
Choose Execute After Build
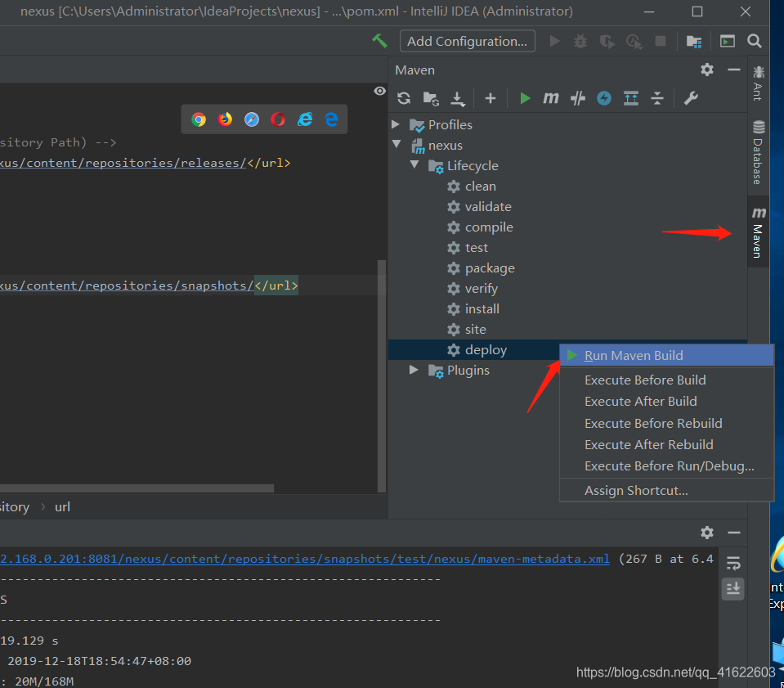[666, 402]
